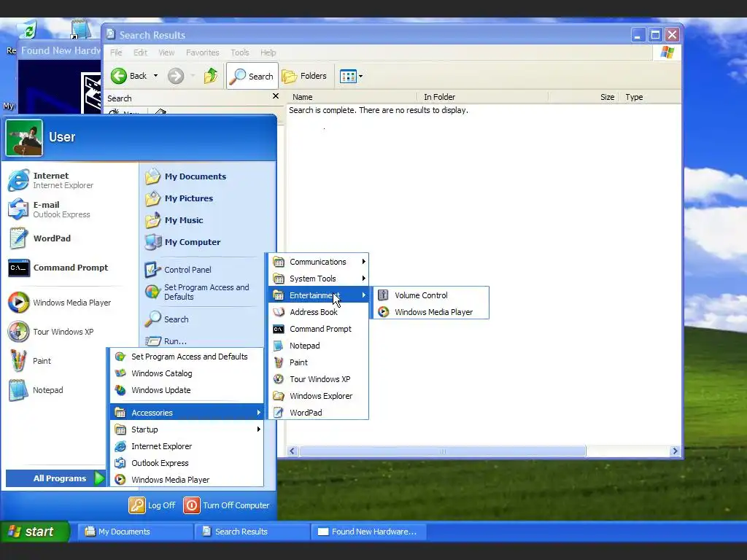Viewport: 747px width, 560px height.
Task: Open Set Program Access and Defaults in All Programs
Action: coord(187,357)
